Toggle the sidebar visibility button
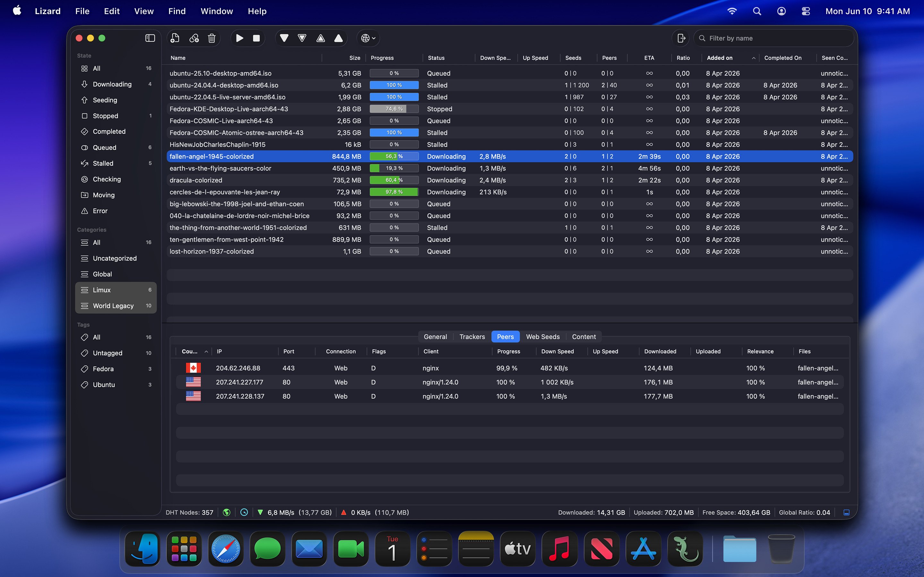The width and height of the screenshot is (924, 577). coord(150,38)
